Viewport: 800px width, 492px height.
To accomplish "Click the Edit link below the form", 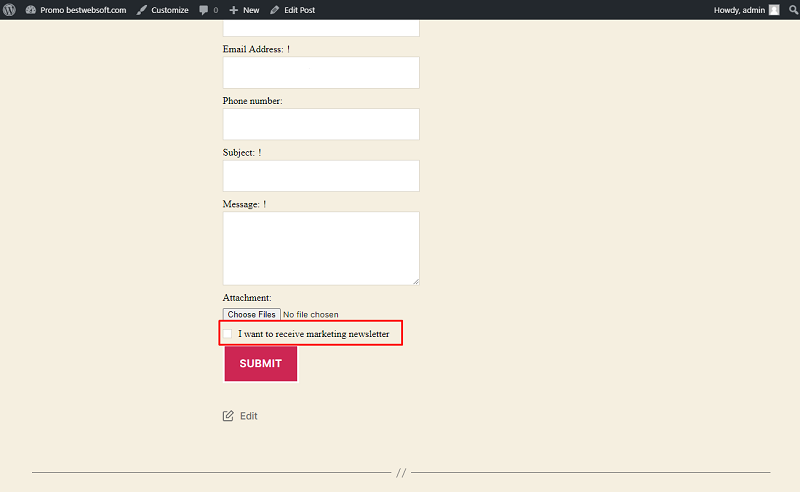I will coord(248,416).
